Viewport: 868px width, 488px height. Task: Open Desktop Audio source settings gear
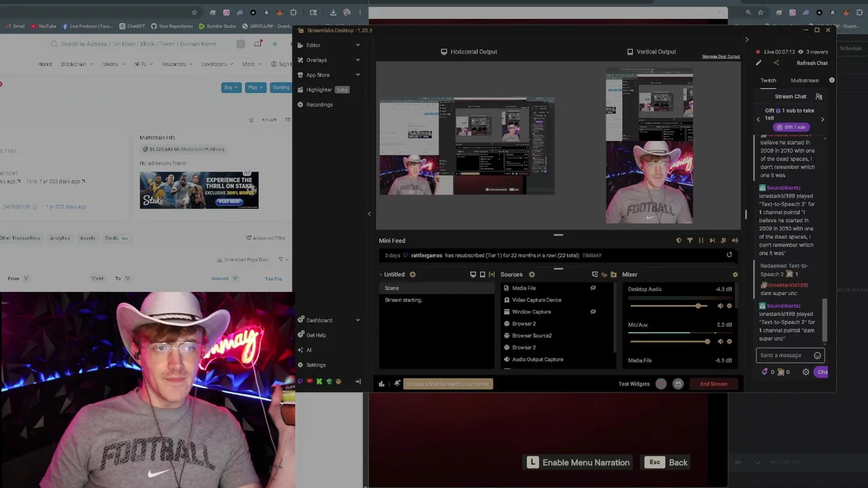(730, 306)
